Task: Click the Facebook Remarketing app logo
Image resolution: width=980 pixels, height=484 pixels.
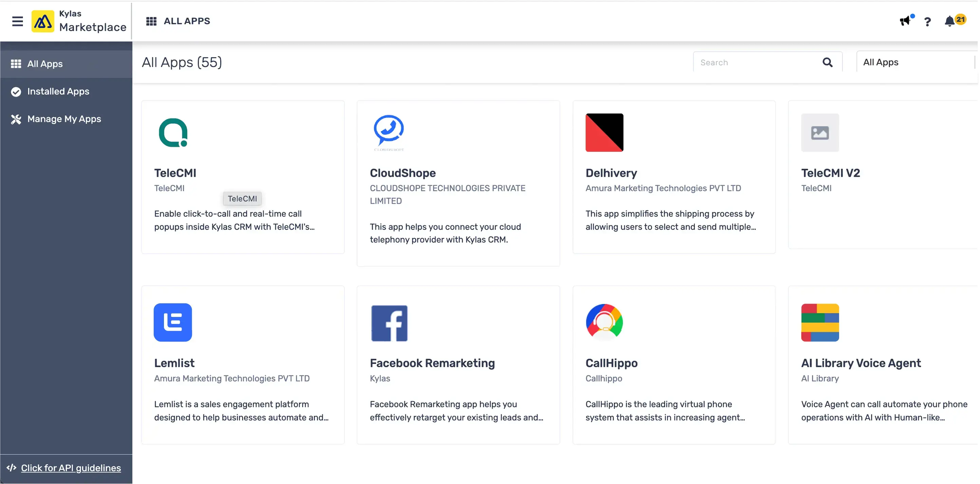Action: coord(389,323)
